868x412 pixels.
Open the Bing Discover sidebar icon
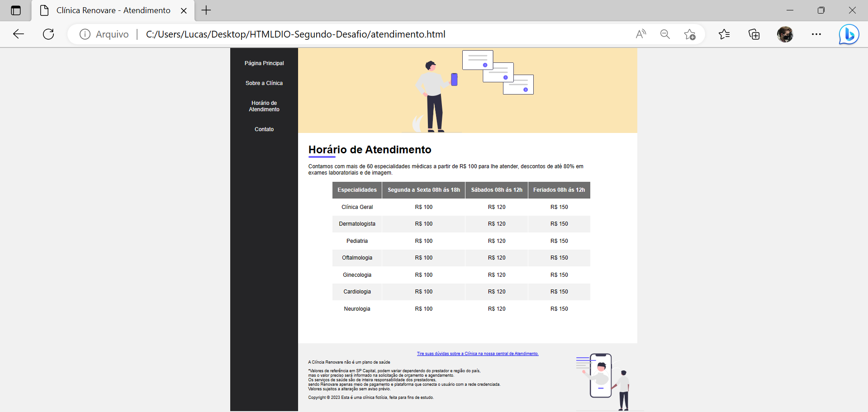(849, 34)
